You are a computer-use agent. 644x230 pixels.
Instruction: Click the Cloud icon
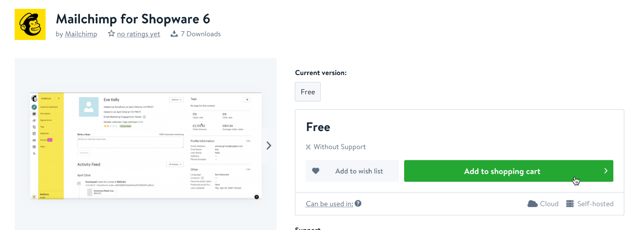(532, 204)
